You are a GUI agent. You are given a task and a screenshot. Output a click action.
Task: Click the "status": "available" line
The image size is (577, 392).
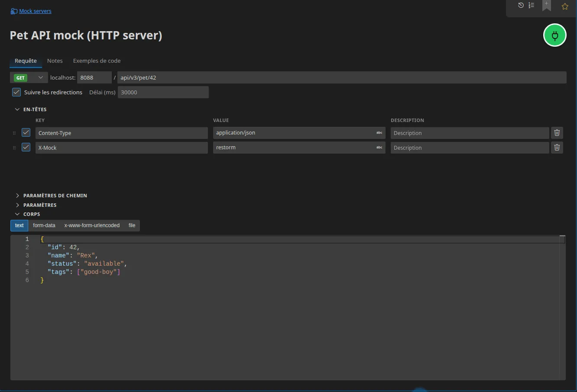click(88, 264)
